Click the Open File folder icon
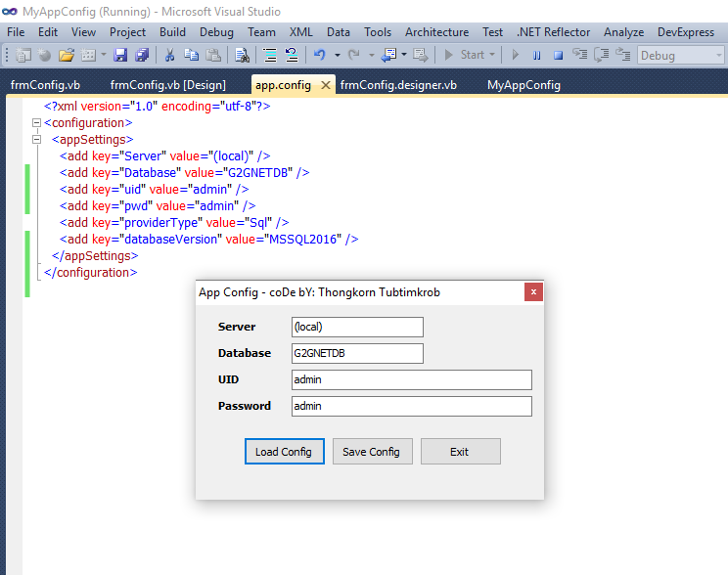Screen dimensions: 728x575 [67, 55]
